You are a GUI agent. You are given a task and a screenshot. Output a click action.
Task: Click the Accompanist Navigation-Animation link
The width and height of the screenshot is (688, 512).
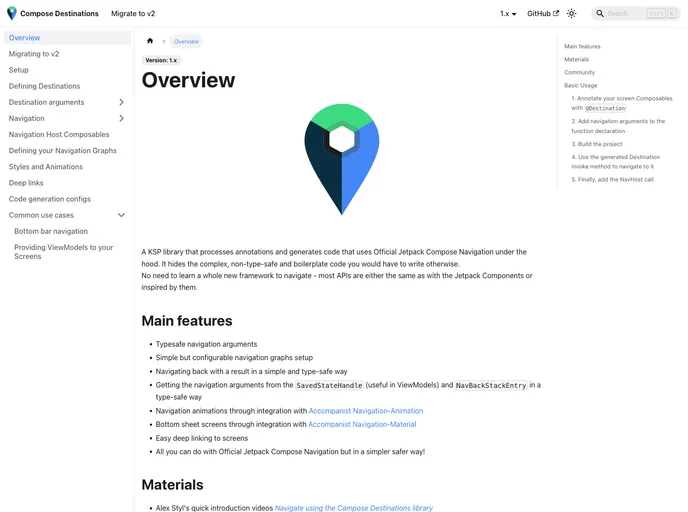point(365,411)
